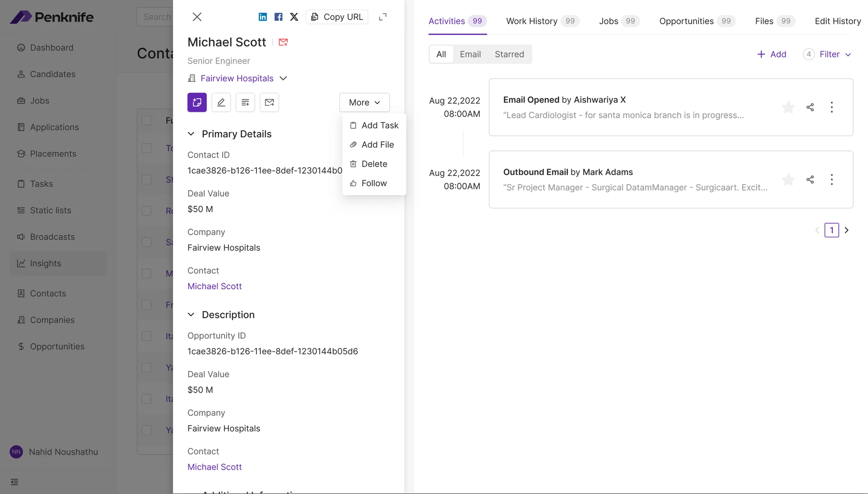
Task: Click the send email icon button
Action: point(270,103)
